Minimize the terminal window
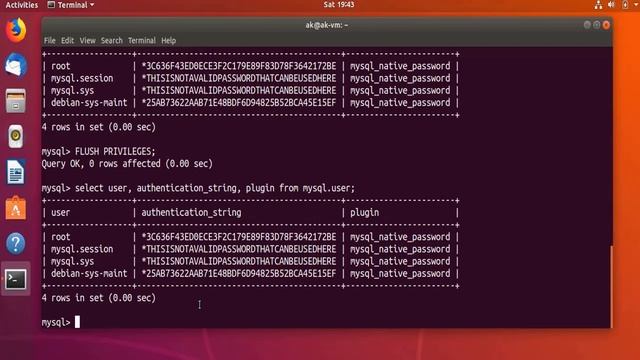 coord(587,25)
